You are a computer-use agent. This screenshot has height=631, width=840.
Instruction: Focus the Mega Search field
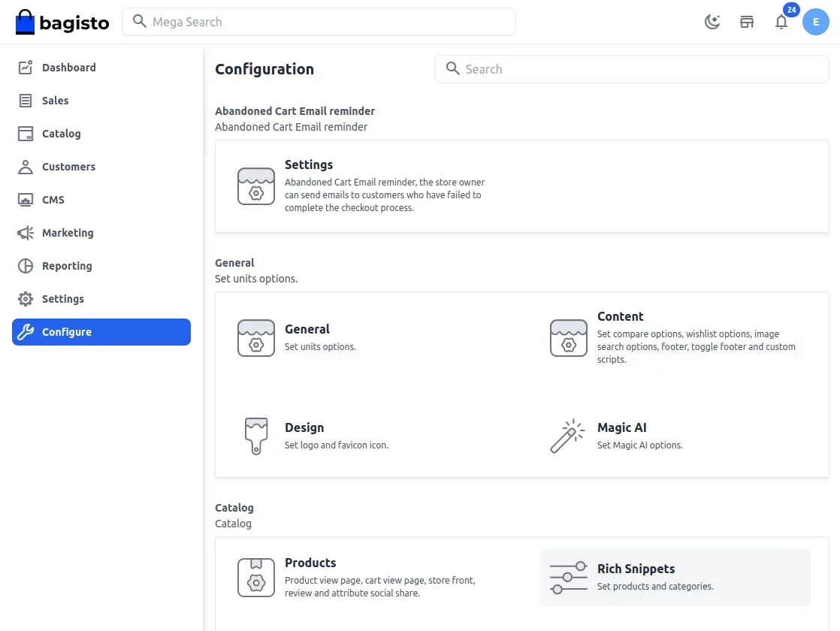coord(319,22)
